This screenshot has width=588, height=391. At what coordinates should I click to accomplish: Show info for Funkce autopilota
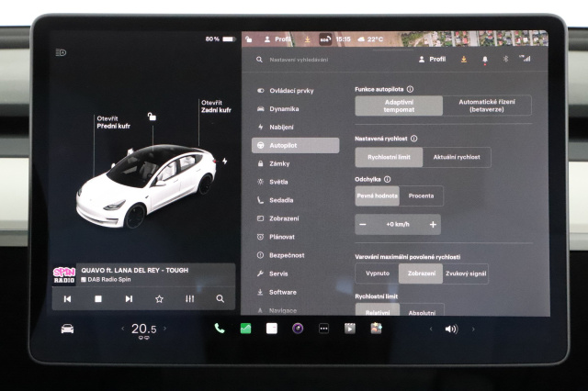coord(410,89)
